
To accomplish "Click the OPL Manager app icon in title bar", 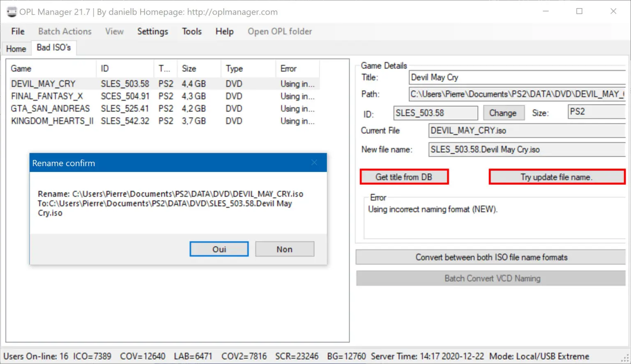I will [12, 12].
